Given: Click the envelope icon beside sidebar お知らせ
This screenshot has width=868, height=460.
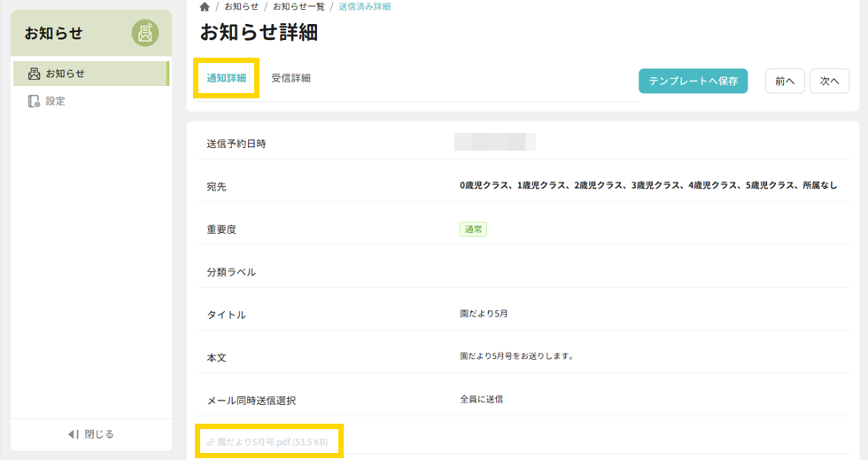Looking at the screenshot, I should click(34, 74).
